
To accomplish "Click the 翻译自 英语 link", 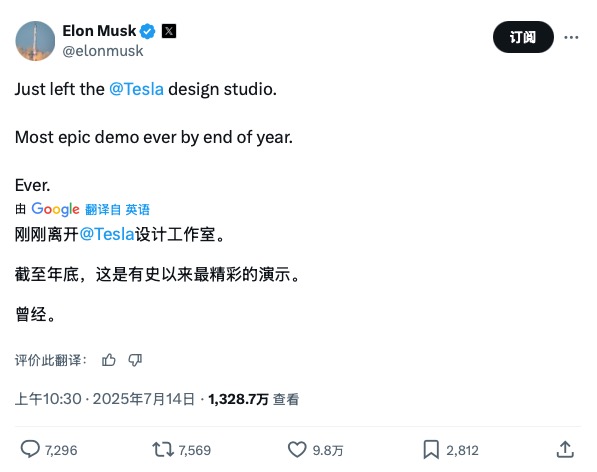I will click(x=117, y=209).
